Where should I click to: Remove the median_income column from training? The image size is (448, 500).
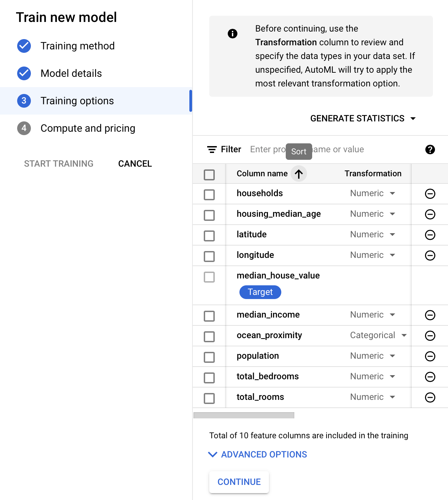point(430,315)
